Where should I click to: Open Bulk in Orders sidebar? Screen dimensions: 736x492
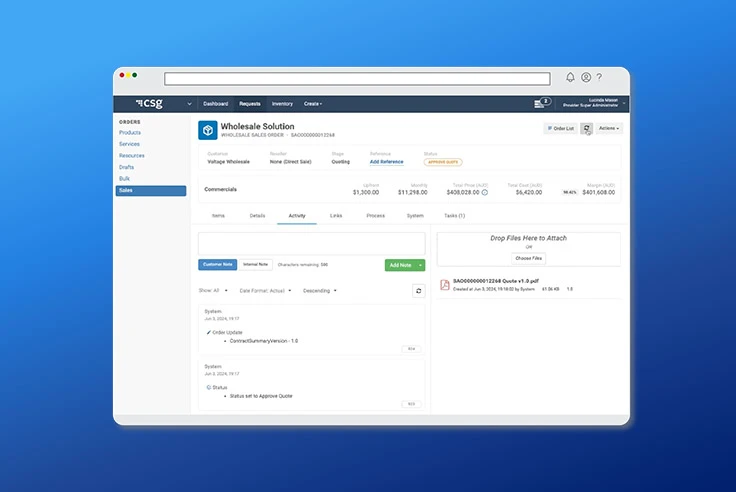(124, 178)
